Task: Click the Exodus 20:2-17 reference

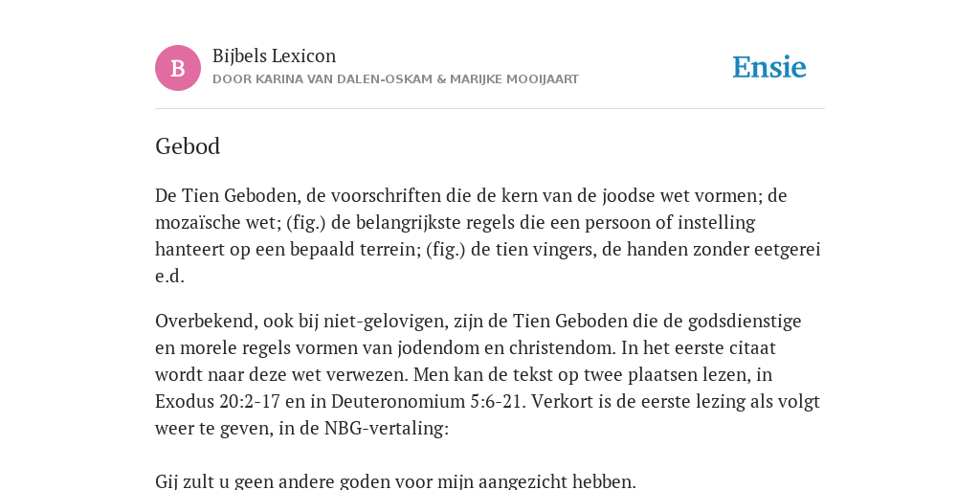Action: click(x=217, y=401)
